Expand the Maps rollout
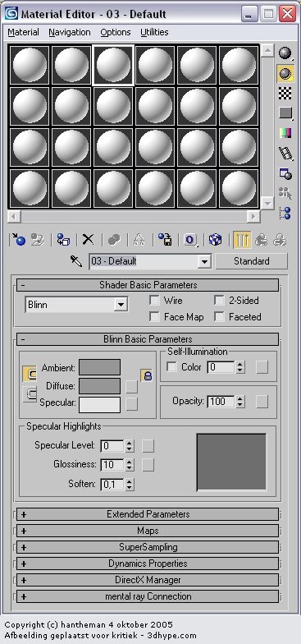The height and width of the screenshot is (644, 301). pos(148,531)
